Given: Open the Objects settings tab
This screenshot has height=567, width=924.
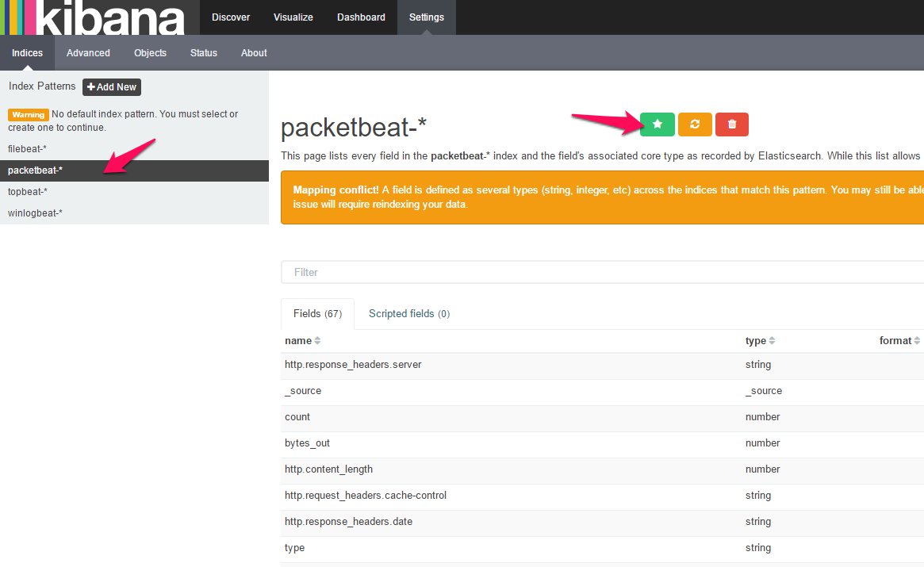Looking at the screenshot, I should click(x=150, y=52).
